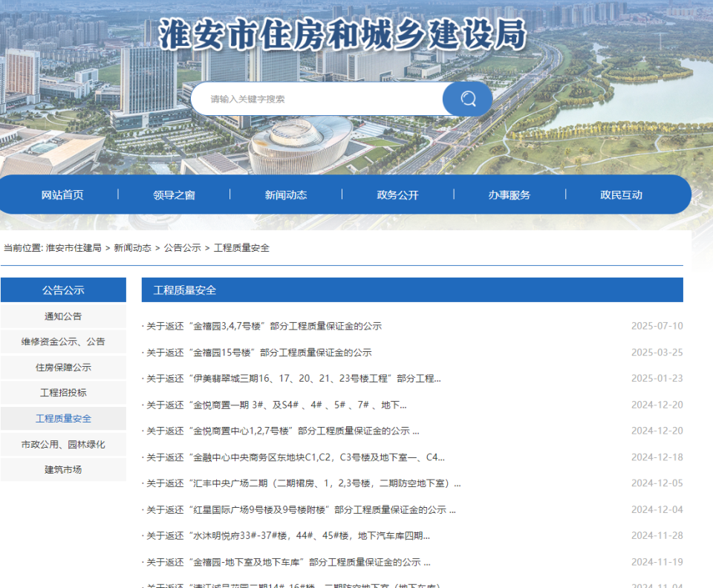Open the 办事服务 menu item
The image size is (713, 588).
pos(509,195)
